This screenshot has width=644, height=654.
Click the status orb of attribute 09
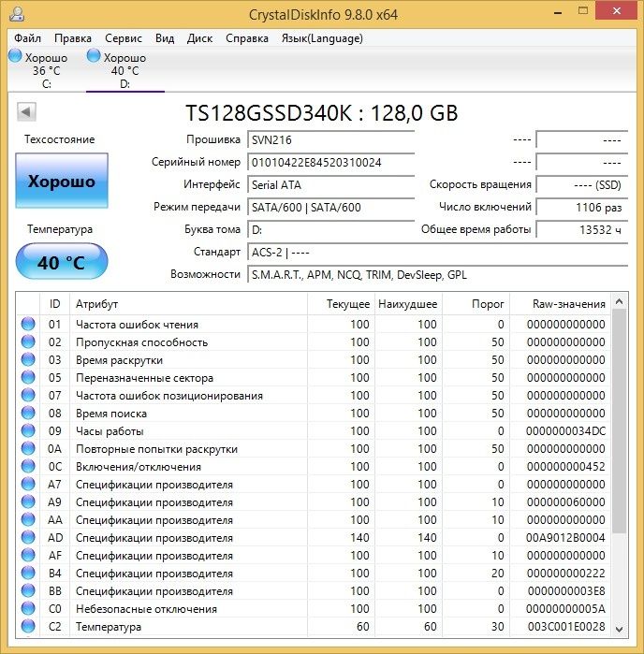28,431
